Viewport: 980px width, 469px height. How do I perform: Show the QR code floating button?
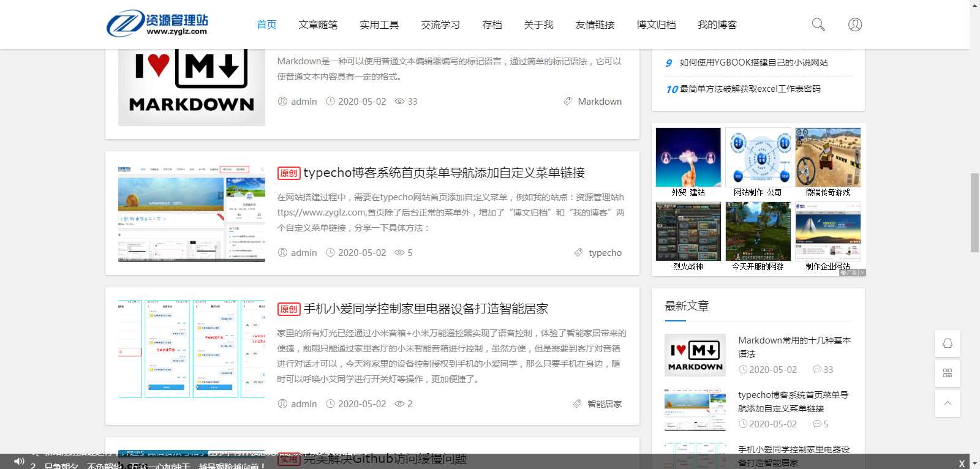point(947,373)
